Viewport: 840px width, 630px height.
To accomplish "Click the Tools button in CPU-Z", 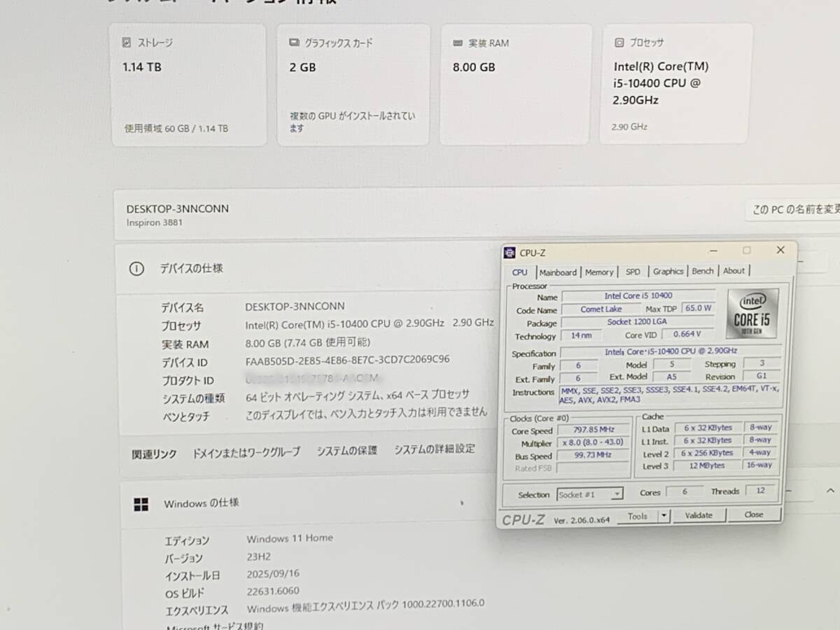I will (638, 516).
